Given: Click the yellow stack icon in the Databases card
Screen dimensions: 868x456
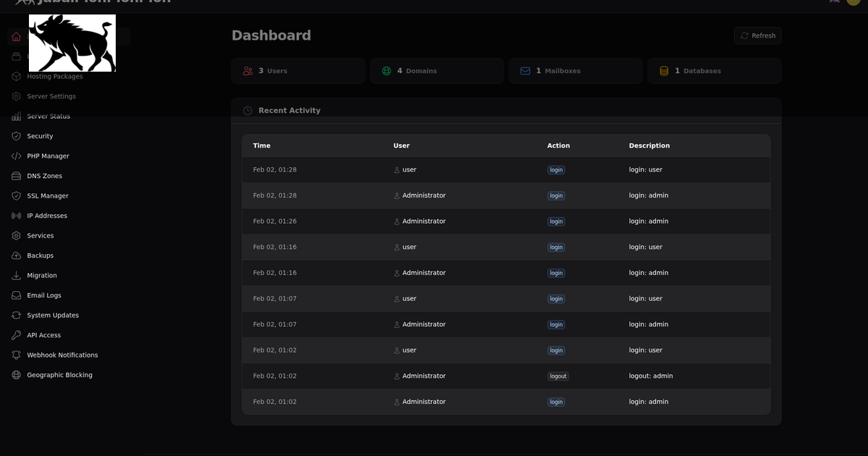Looking at the screenshot, I should tap(664, 71).
